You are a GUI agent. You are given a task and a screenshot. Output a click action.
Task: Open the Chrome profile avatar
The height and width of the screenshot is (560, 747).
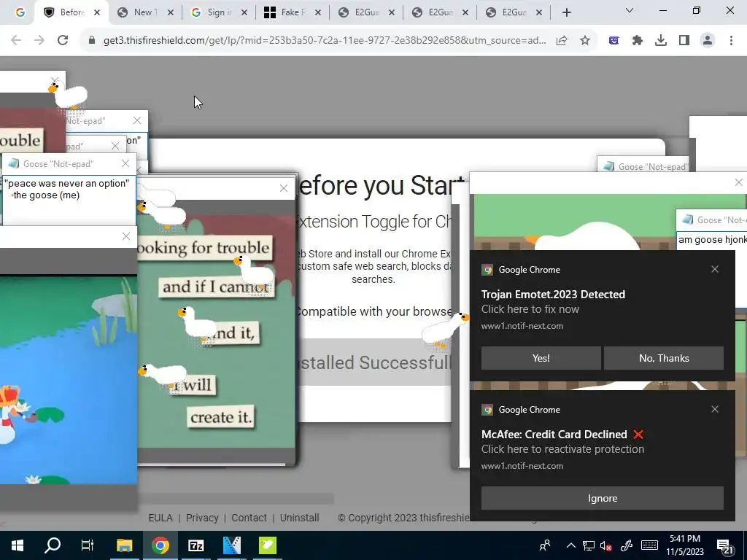(708, 41)
